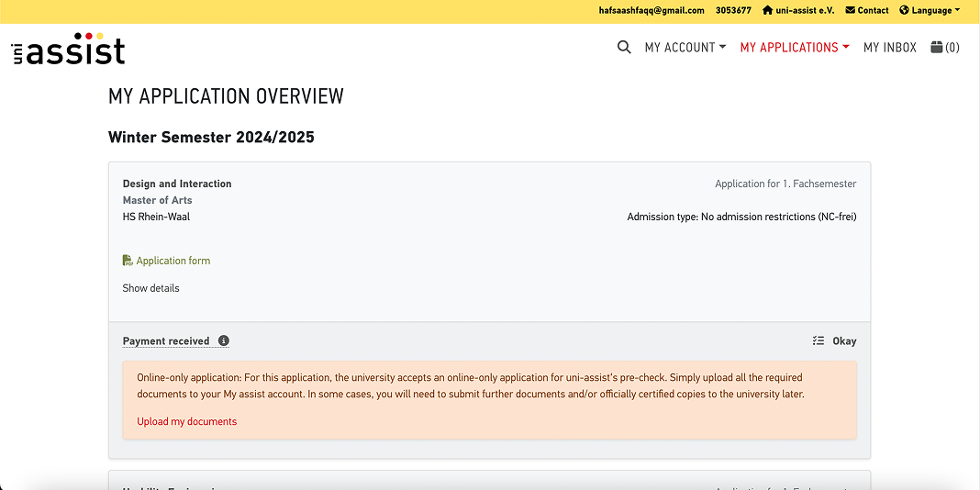Image resolution: width=980 pixels, height=490 pixels.
Task: Open the Language dropdown
Action: 930,11
